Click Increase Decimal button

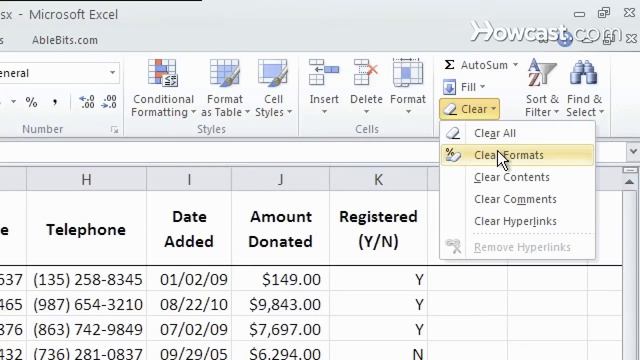[87, 102]
